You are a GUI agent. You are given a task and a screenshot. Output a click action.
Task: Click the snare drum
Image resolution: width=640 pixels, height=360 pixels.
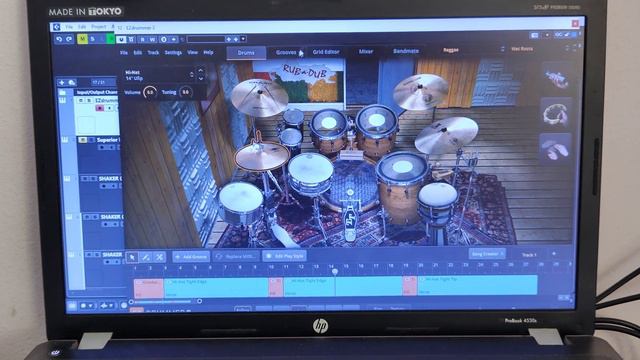310,173
